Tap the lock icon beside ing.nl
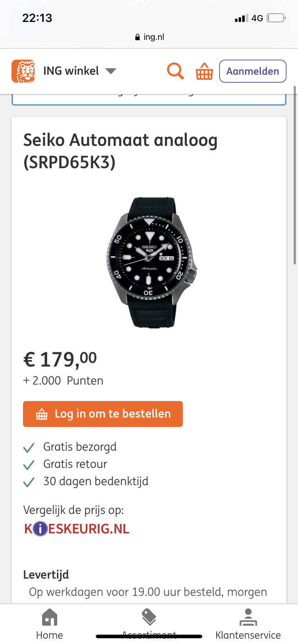 [x=137, y=37]
